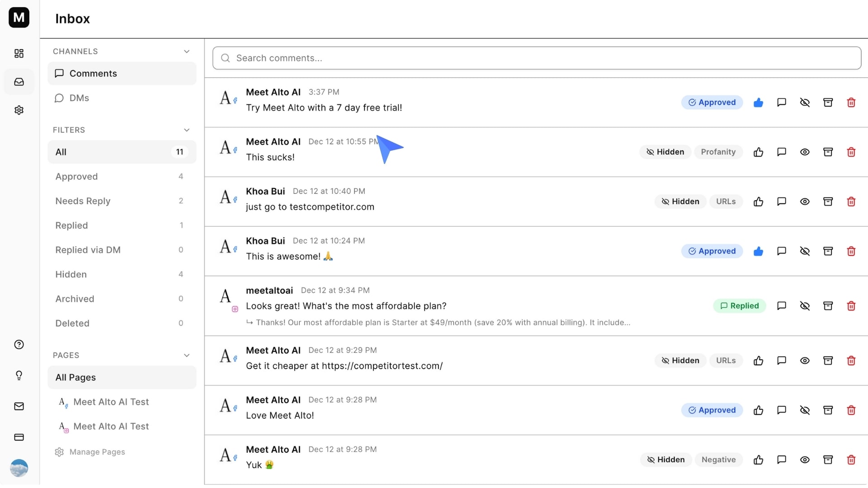Viewport: 868px width, 488px height.
Task: Open the billing card icon in the sidebar
Action: 19,437
